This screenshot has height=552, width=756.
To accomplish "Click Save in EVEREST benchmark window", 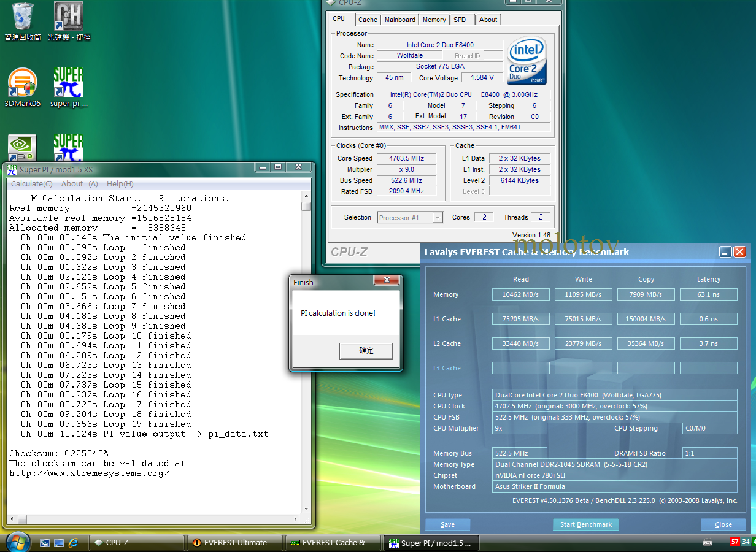I will tap(448, 525).
